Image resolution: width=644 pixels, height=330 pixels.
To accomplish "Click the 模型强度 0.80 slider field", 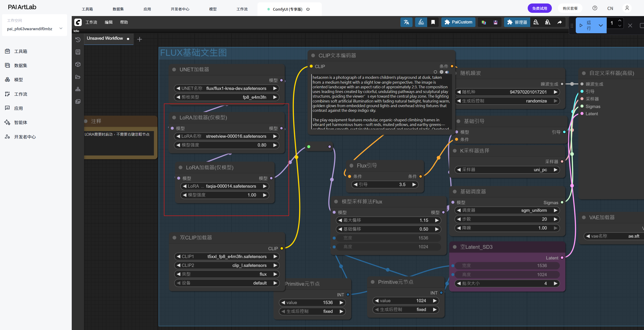I will tap(226, 145).
